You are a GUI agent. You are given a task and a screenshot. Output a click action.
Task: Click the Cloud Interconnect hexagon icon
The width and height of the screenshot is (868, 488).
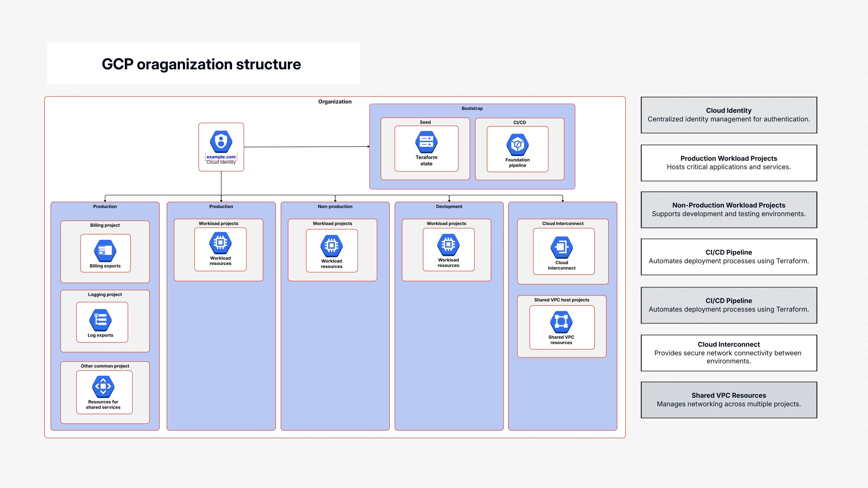point(561,248)
